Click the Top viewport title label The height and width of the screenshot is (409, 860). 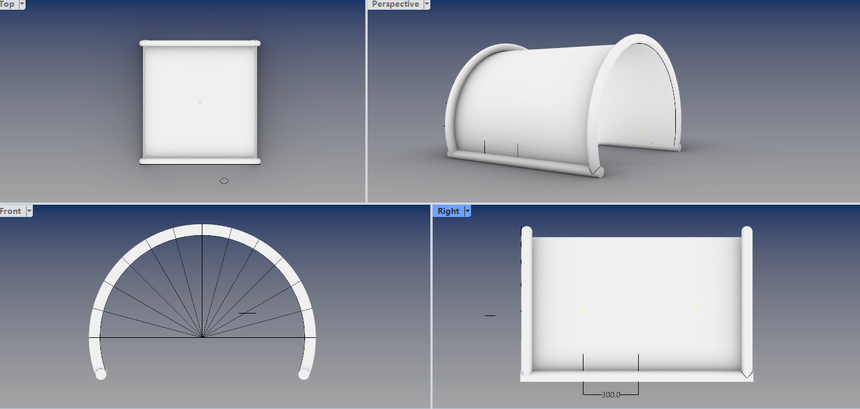tap(8, 4)
